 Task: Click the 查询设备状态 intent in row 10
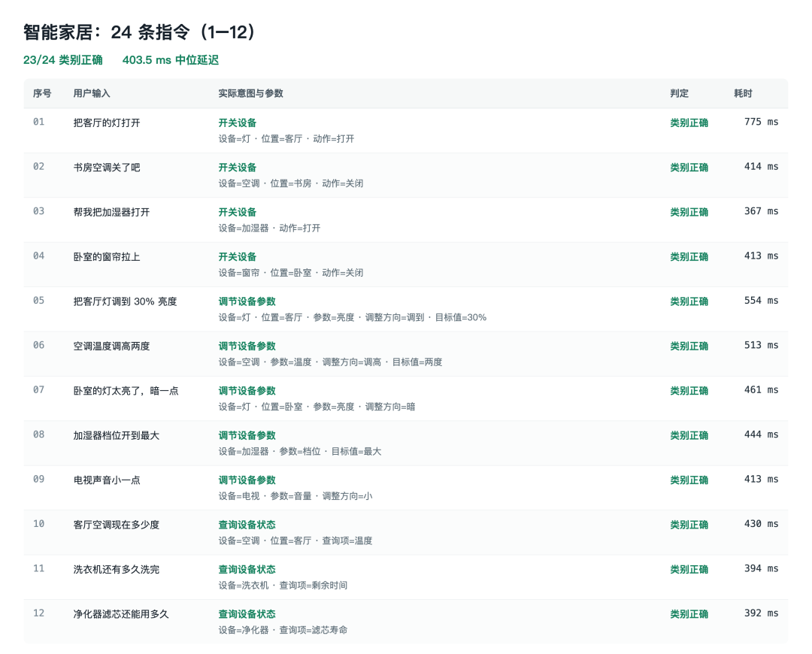[247, 525]
